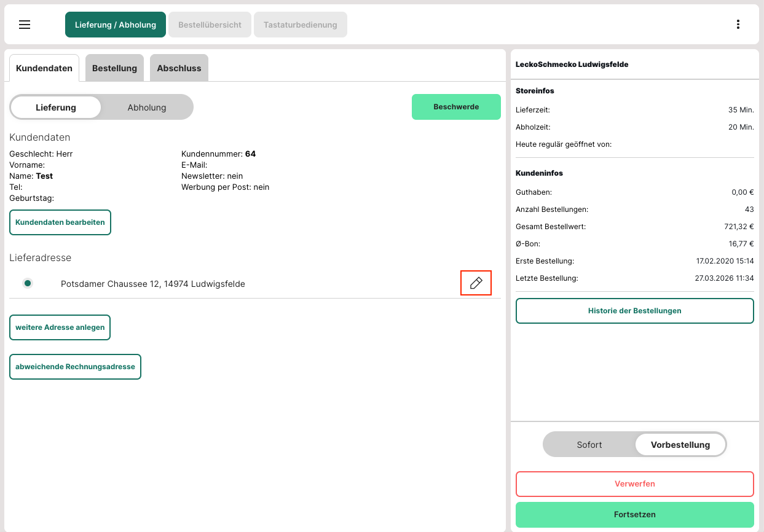764x532 pixels.
Task: Switch order type to Abholung
Action: [147, 108]
